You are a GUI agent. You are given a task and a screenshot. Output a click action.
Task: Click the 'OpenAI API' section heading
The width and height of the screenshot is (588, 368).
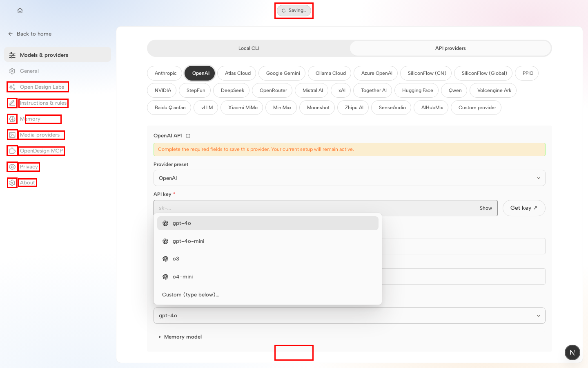click(x=168, y=136)
